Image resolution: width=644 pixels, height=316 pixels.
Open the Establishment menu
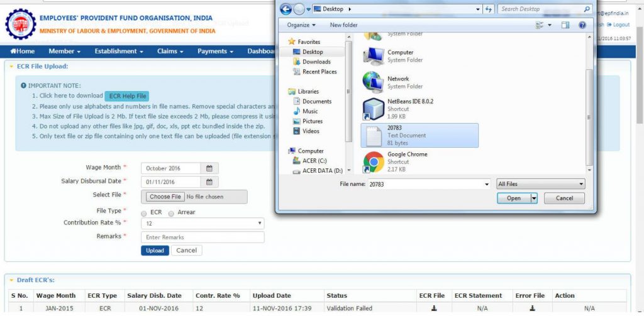119,52
